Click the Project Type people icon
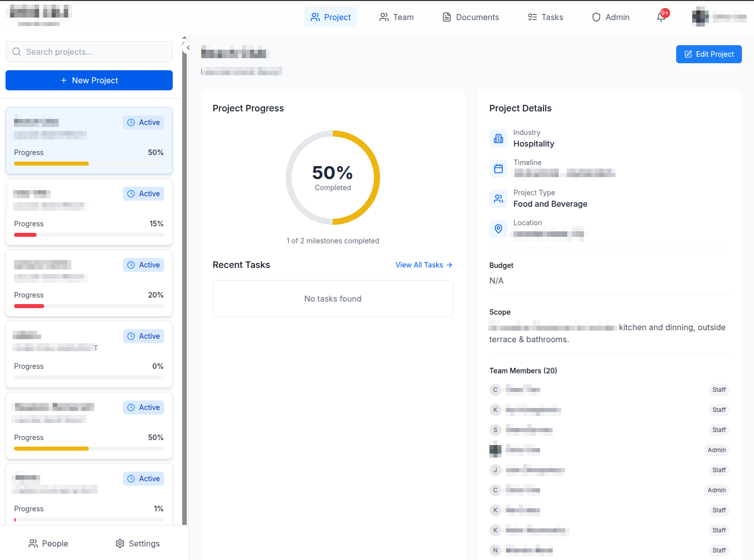 pyautogui.click(x=498, y=199)
